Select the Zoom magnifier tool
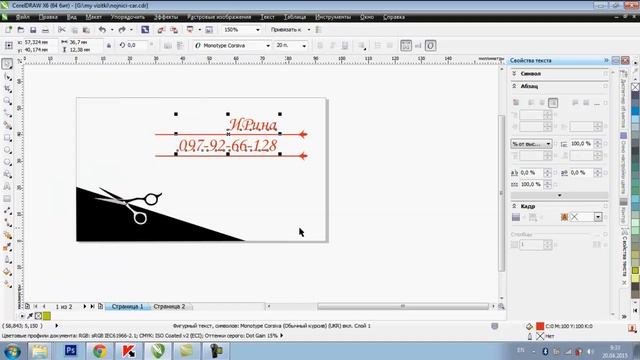 click(x=7, y=101)
